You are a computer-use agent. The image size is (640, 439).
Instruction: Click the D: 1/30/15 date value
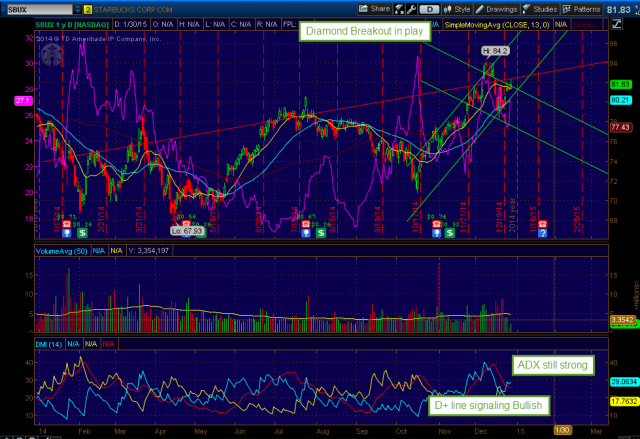click(x=131, y=24)
